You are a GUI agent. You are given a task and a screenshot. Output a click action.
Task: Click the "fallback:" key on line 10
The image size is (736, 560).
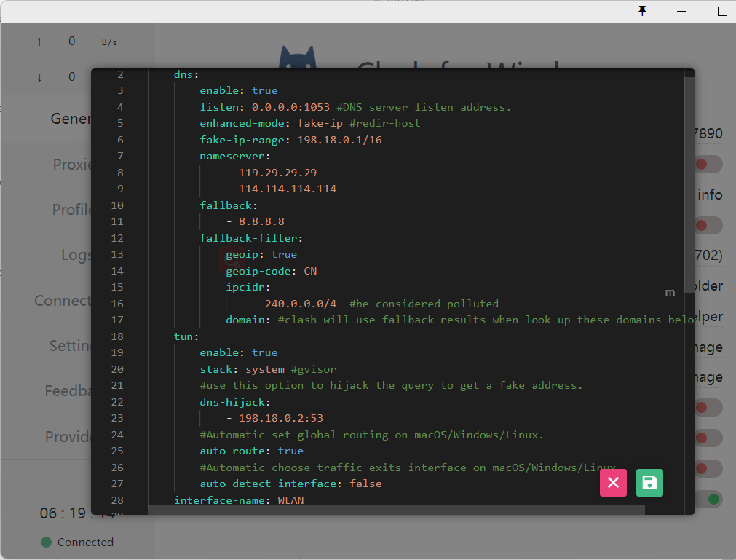[x=229, y=205]
